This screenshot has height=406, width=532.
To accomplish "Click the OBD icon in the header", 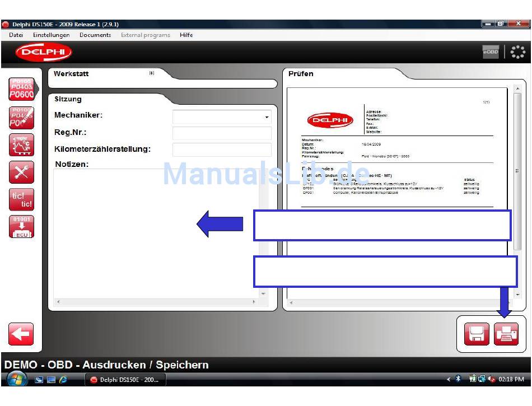I will click(491, 52).
